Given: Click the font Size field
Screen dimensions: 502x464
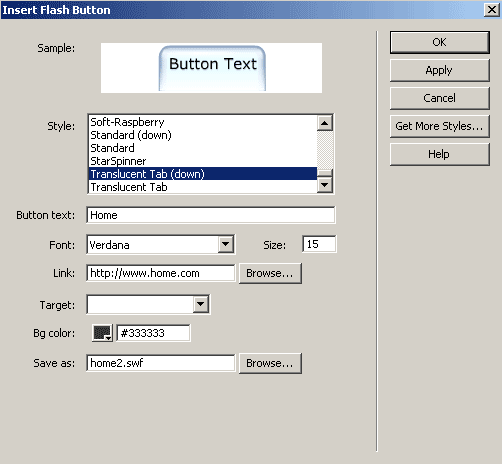Looking at the screenshot, I should pyautogui.click(x=319, y=244).
